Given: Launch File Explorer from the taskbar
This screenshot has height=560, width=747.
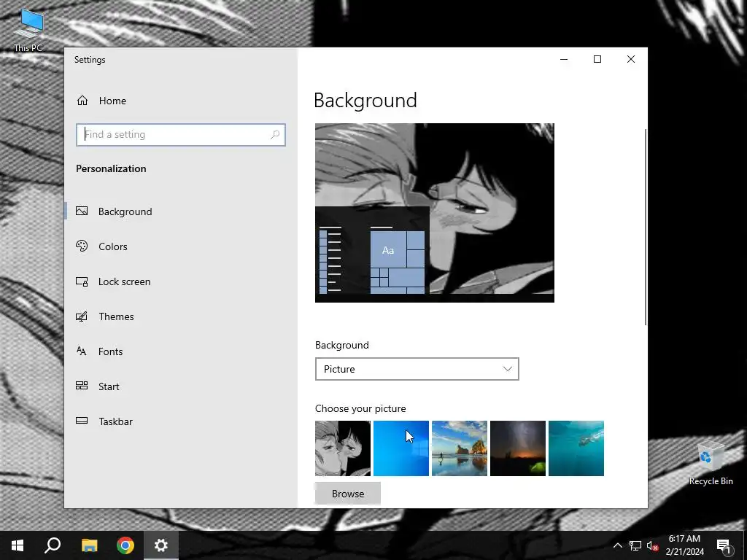Looking at the screenshot, I should [x=89, y=545].
